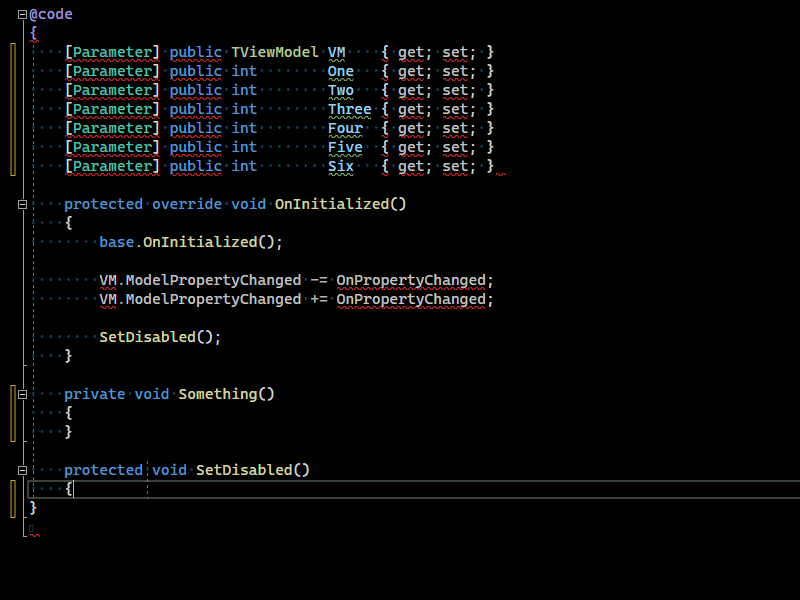Select the property named Two
The height and width of the screenshot is (600, 800).
point(340,90)
